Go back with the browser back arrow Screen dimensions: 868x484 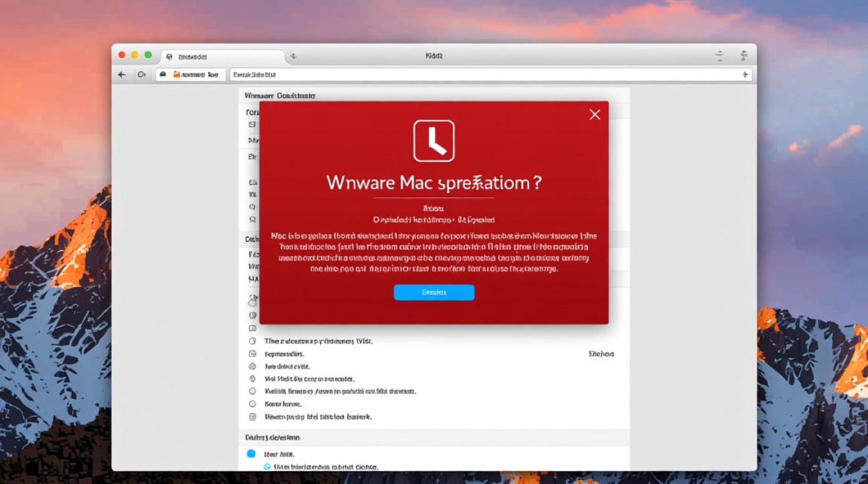[x=121, y=75]
